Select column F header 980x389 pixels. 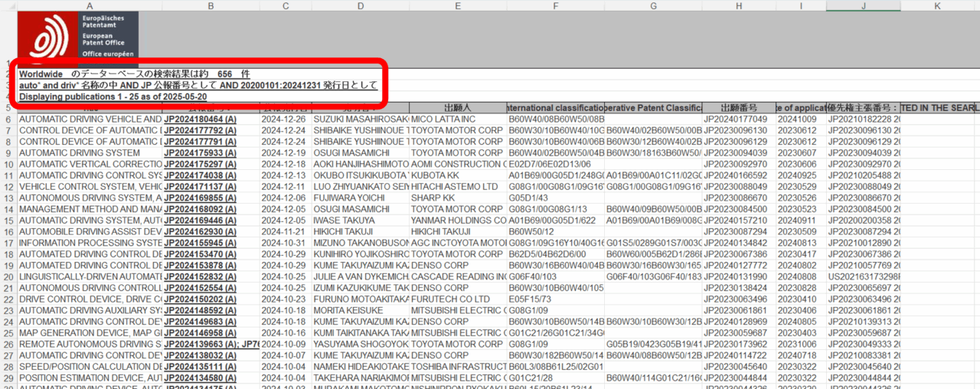pyautogui.click(x=555, y=5)
